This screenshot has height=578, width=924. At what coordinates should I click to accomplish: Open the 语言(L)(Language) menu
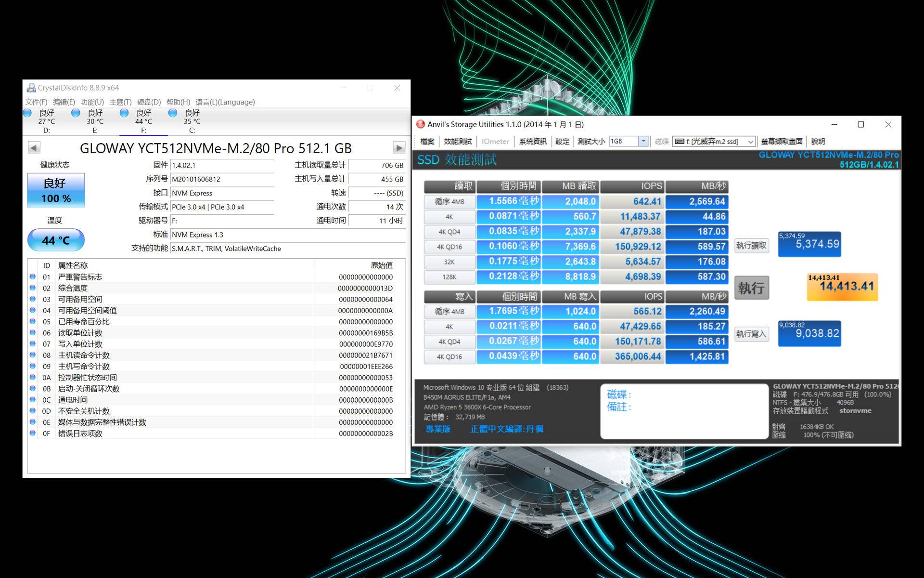click(x=225, y=102)
